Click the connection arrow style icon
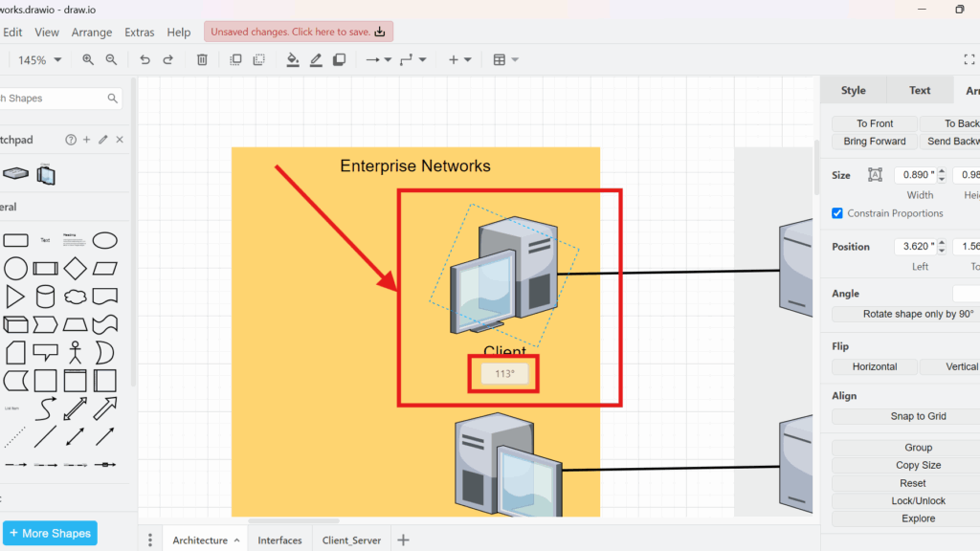This screenshot has height=551, width=980. [372, 59]
